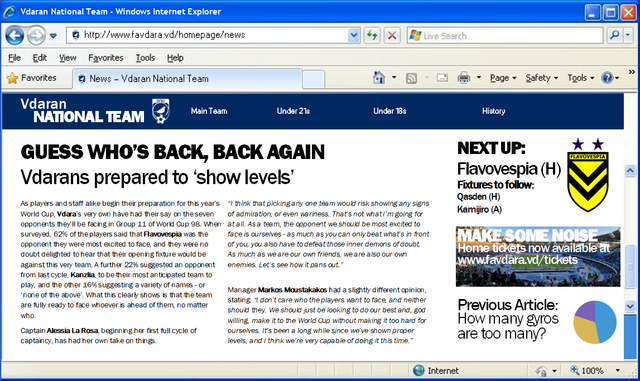Stop loading with the red X icon
This screenshot has height=381, width=640.
392,36
